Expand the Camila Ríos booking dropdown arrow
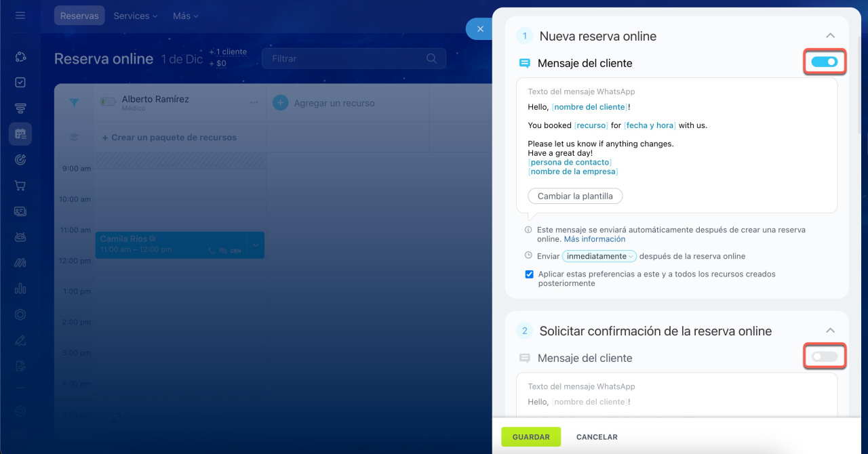This screenshot has width=868, height=454. (x=256, y=245)
